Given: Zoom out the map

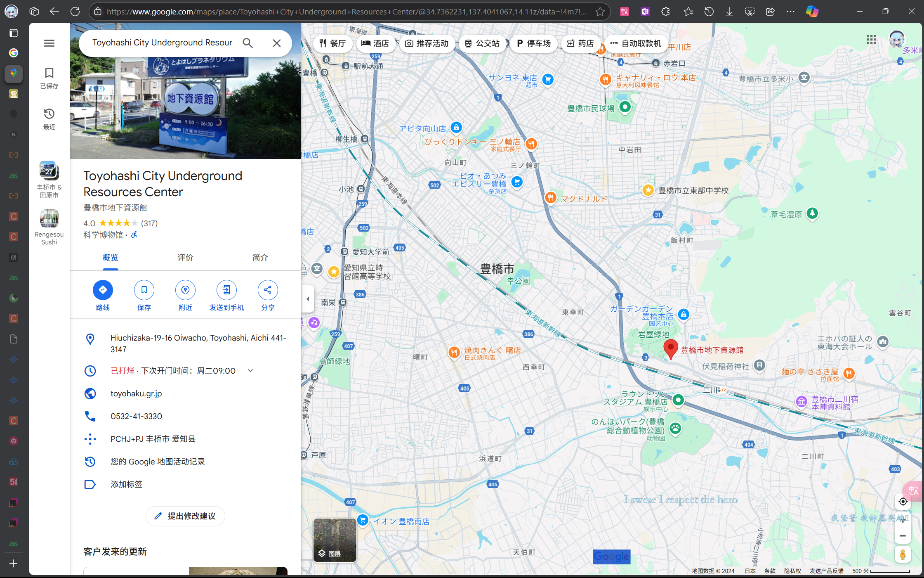Looking at the screenshot, I should pyautogui.click(x=903, y=535).
